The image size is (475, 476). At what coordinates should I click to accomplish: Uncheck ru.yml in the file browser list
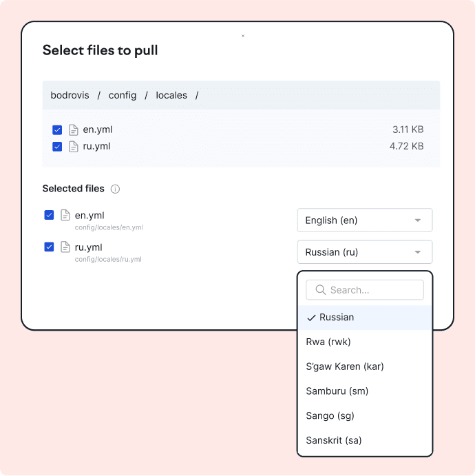[x=57, y=146]
